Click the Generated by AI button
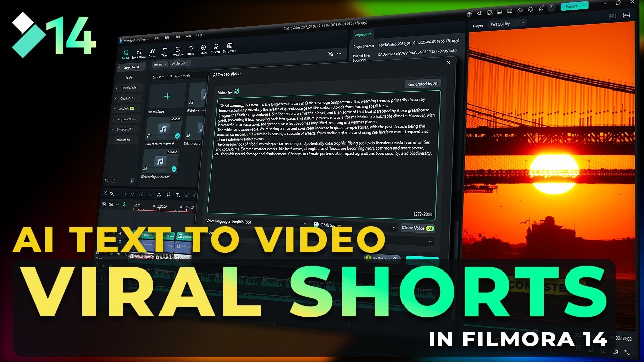Image resolution: width=644 pixels, height=362 pixels. pos(423,84)
